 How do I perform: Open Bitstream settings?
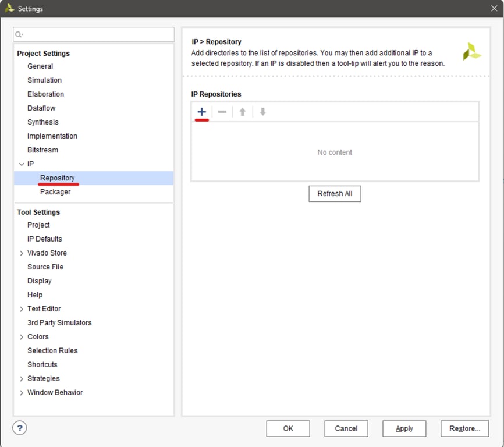pos(42,150)
